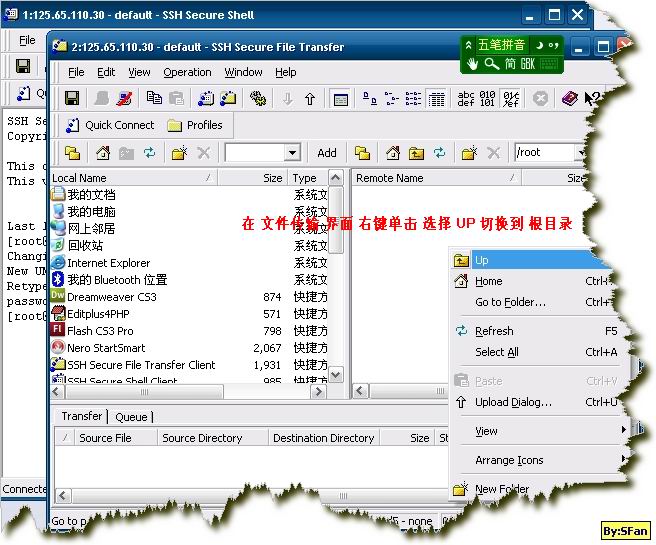
Task: Click remote pane Home folder icon
Action: [x=392, y=153]
